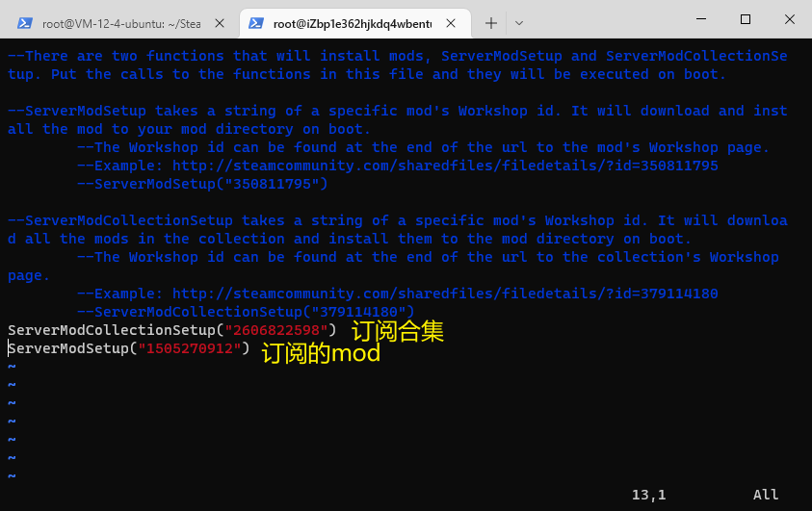
Task: Click the ServerModSetup("1505270912") line
Action: [x=128, y=348]
